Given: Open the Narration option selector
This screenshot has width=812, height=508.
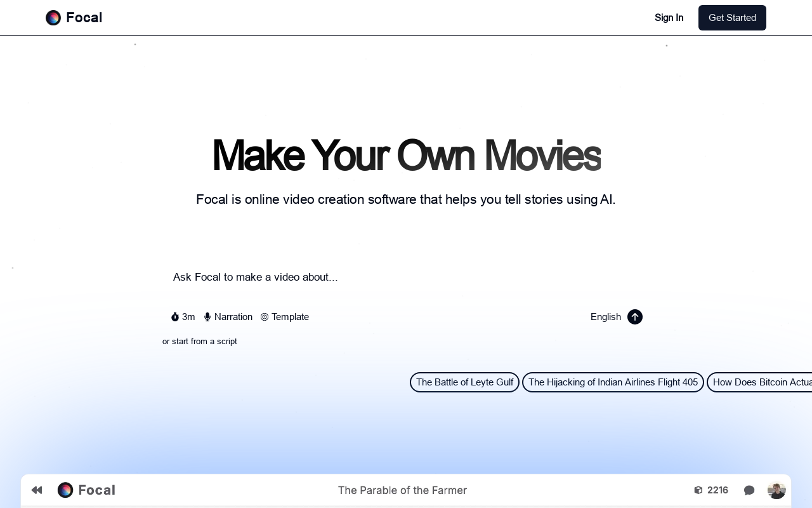Looking at the screenshot, I should pyautogui.click(x=228, y=317).
